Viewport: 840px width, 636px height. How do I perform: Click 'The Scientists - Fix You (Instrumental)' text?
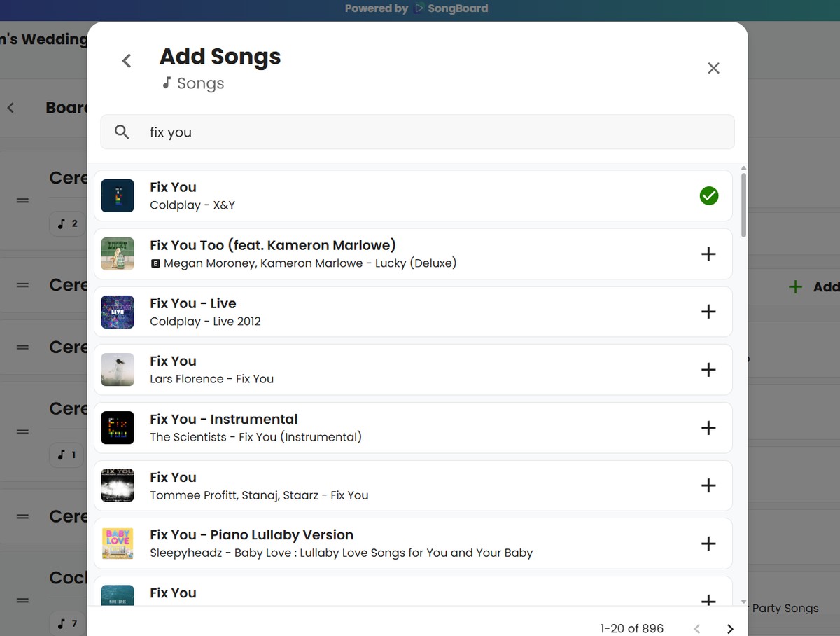pyautogui.click(x=255, y=437)
